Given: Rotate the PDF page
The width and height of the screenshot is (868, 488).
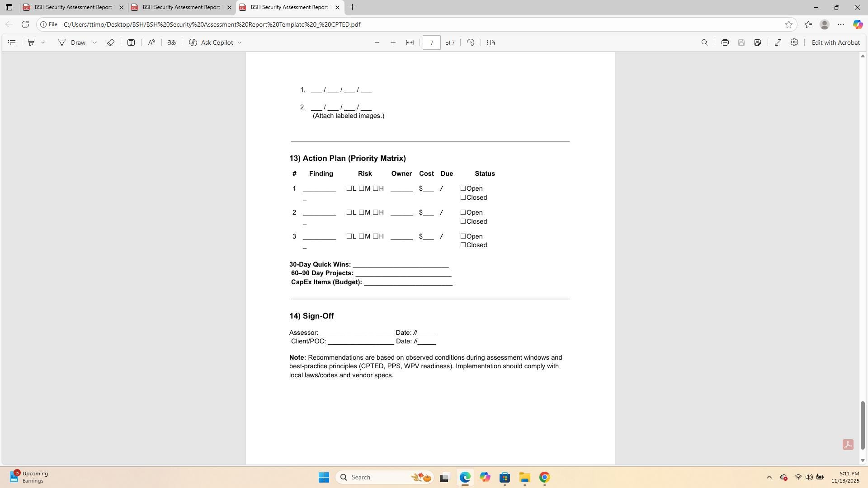Looking at the screenshot, I should pos(471,42).
